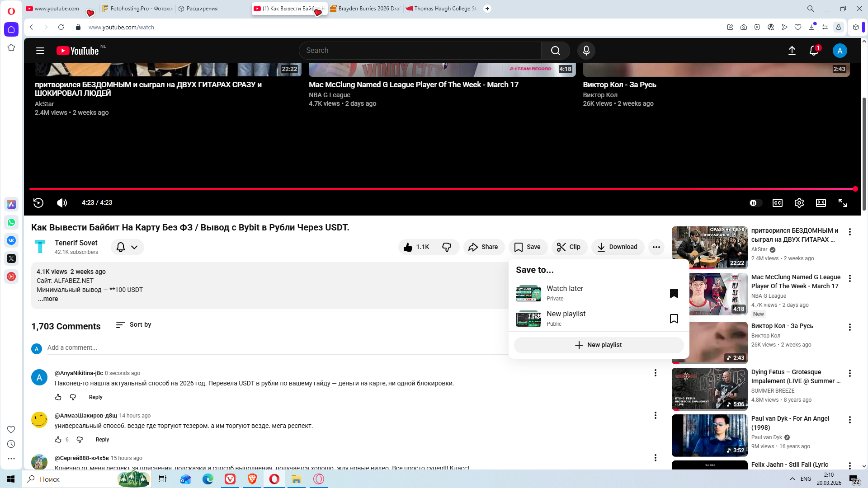Expand description with ...more

point(48,299)
